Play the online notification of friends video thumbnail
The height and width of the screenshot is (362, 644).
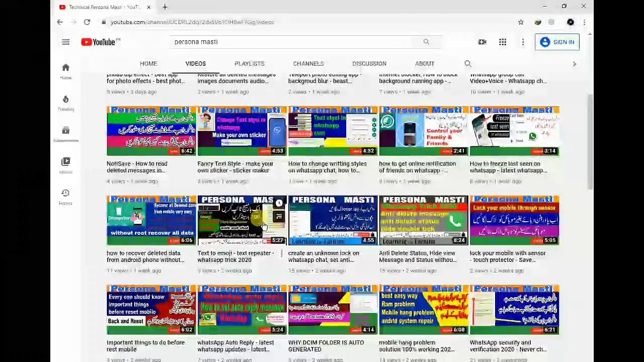424,131
